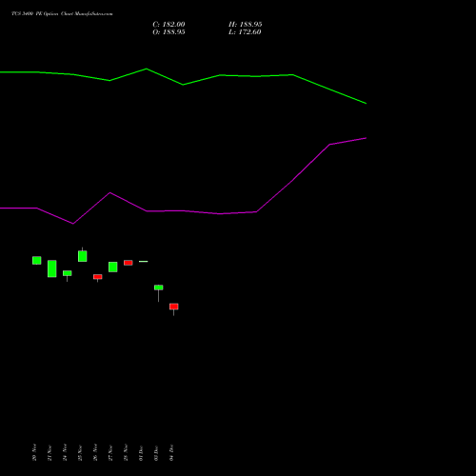The width and height of the screenshot is (476, 476).
Task: Select the green candle for 20 Nov
Action: (37, 260)
